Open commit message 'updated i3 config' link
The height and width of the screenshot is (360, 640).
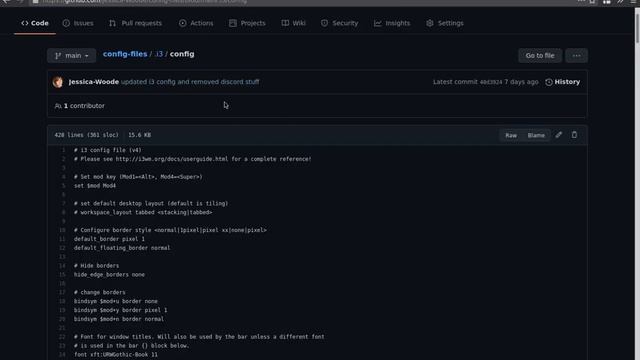coord(190,82)
